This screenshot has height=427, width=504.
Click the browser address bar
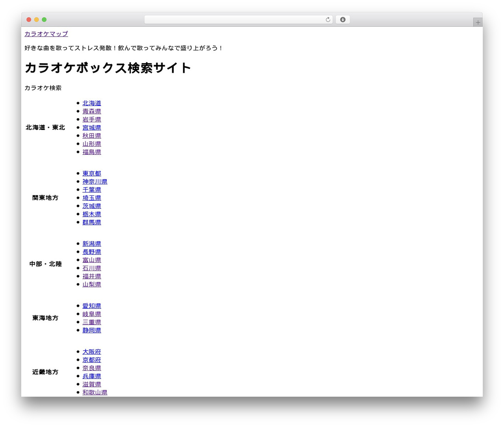coord(238,20)
